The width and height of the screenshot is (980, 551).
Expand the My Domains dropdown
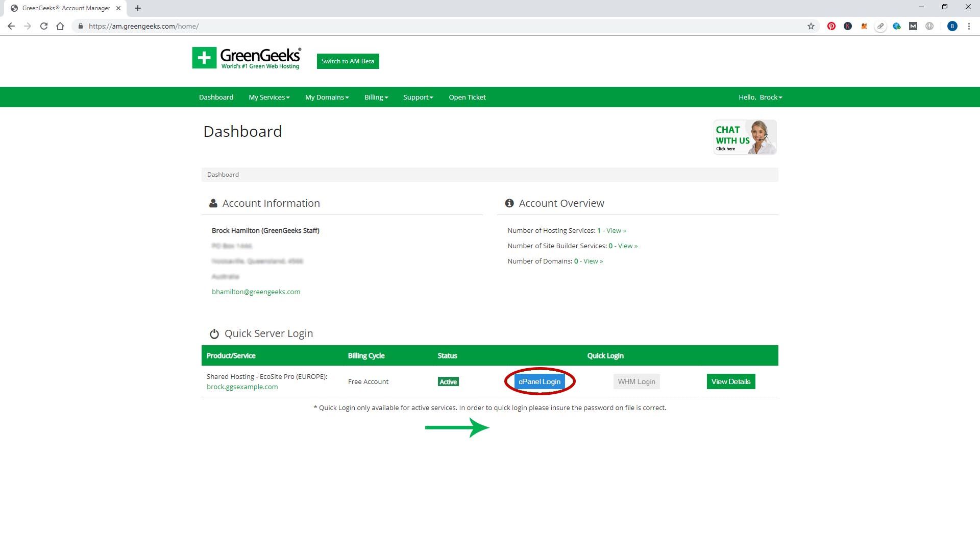click(x=327, y=97)
